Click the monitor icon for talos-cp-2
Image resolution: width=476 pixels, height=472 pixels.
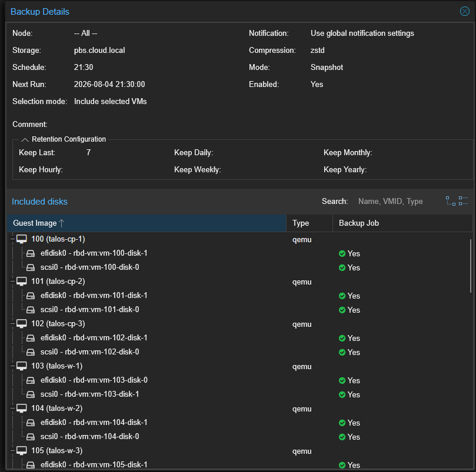22,282
